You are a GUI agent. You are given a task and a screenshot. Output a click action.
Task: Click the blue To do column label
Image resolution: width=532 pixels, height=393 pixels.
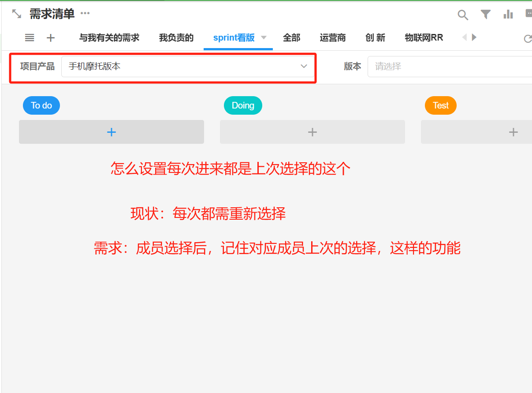point(41,105)
